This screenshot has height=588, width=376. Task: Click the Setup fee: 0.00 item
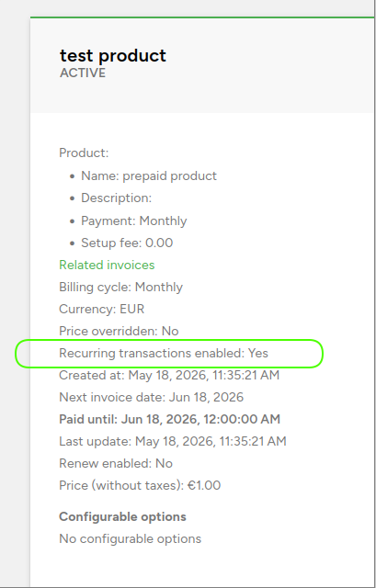(127, 243)
